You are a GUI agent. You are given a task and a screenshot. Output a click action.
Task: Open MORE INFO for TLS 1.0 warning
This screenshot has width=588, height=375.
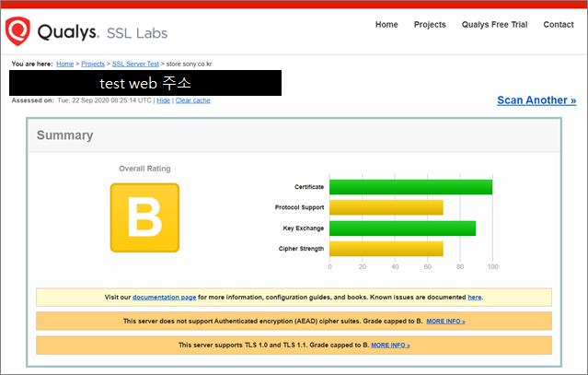(390, 346)
